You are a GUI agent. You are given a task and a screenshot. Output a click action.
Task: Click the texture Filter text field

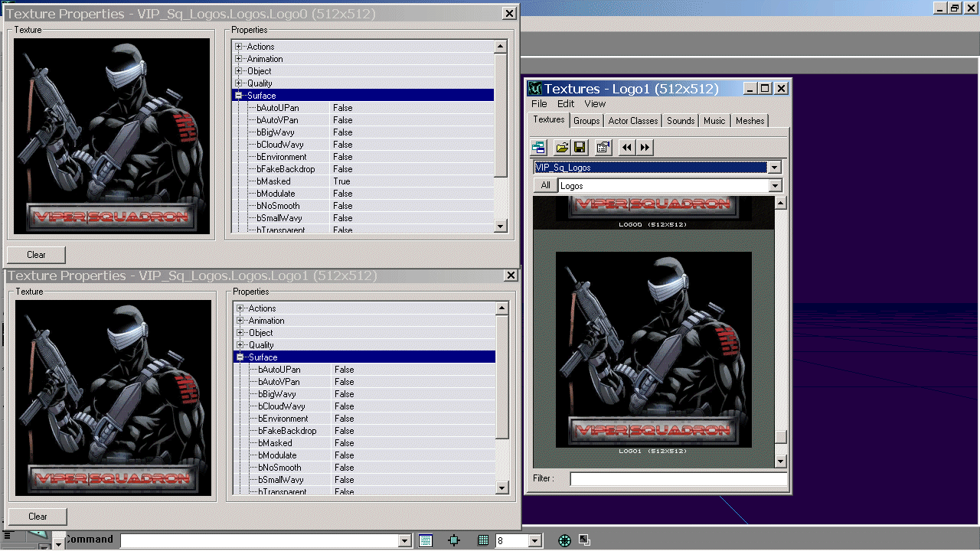(x=678, y=479)
